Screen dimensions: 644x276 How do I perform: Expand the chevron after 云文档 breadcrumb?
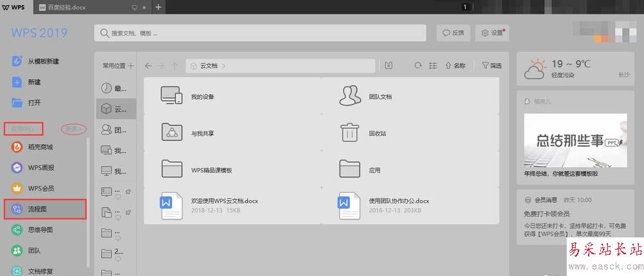pyautogui.click(x=223, y=66)
